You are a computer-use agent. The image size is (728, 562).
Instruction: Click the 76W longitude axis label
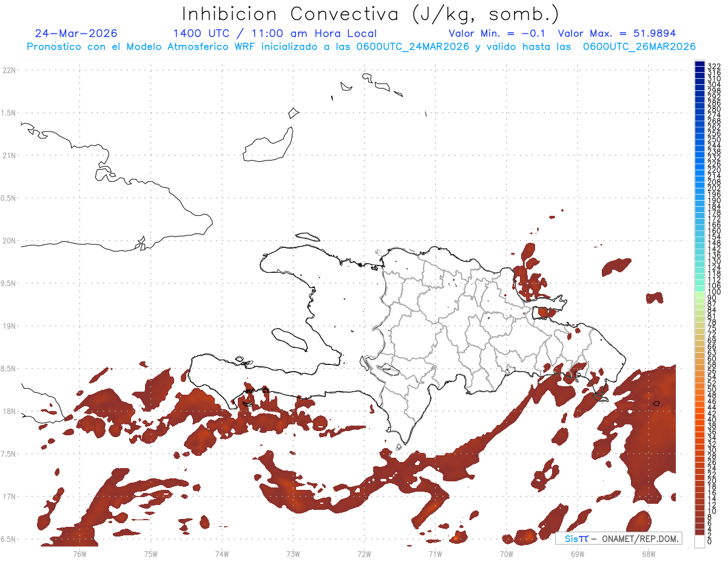click(79, 553)
